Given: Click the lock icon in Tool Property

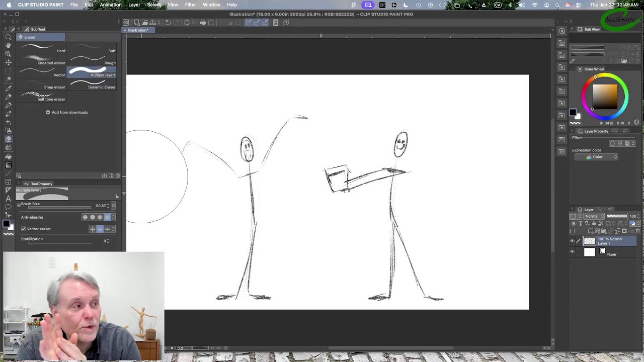Looking at the screenshot, I should tap(117, 197).
